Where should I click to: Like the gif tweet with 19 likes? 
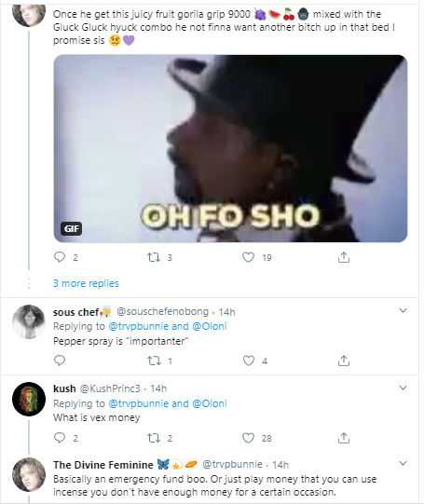[248, 257]
